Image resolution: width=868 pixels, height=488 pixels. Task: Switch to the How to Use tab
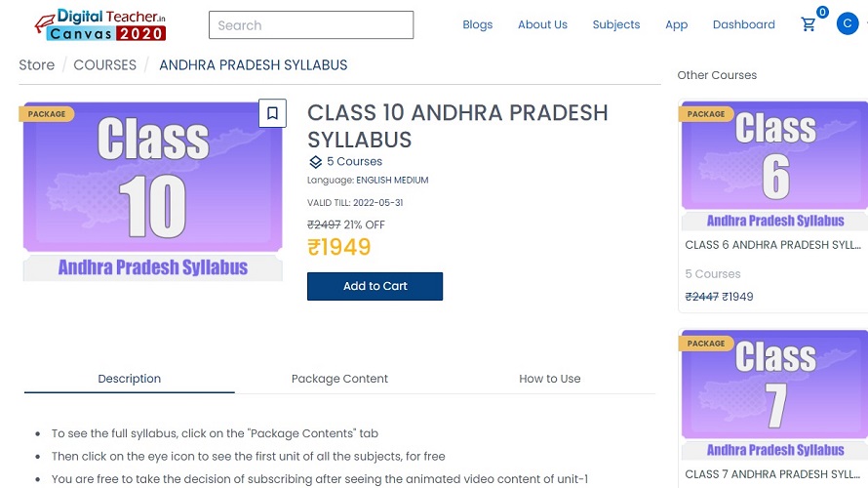[x=549, y=379]
